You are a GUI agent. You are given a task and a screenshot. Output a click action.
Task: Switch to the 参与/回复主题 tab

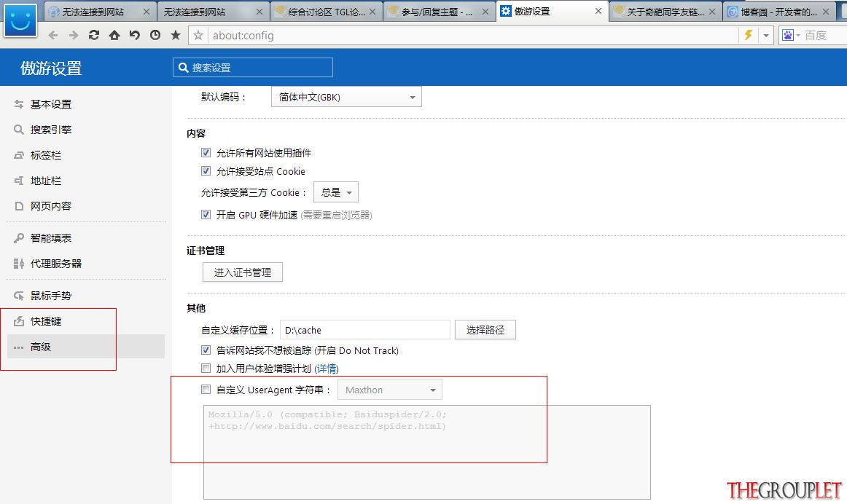coord(439,12)
